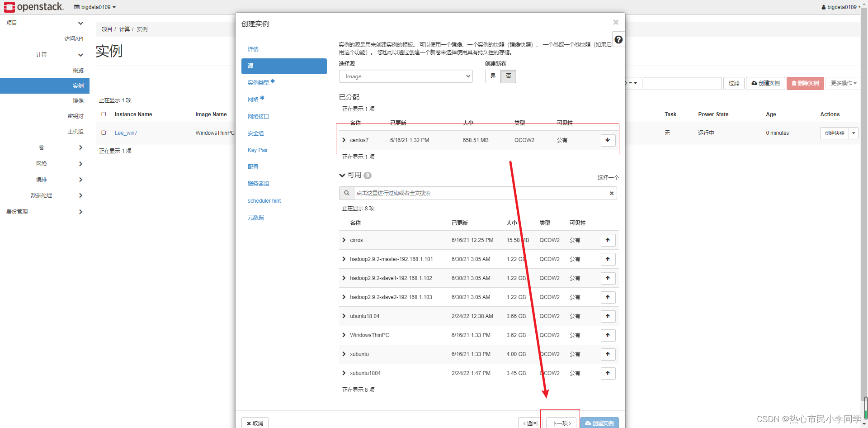The width and height of the screenshot is (868, 428).
Task: Expand hadoop2.9.2-slave1-192.168.1.102 row details
Action: pyautogui.click(x=344, y=278)
